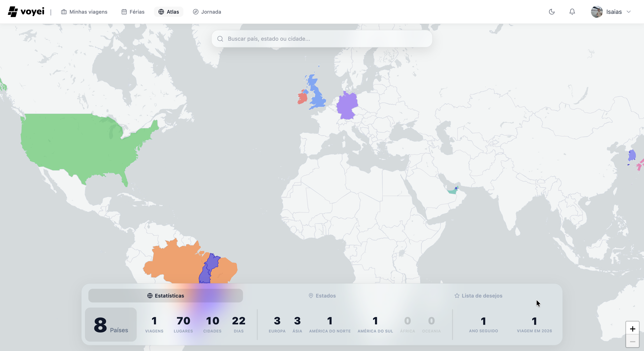Click the voyei logo

point(26,12)
